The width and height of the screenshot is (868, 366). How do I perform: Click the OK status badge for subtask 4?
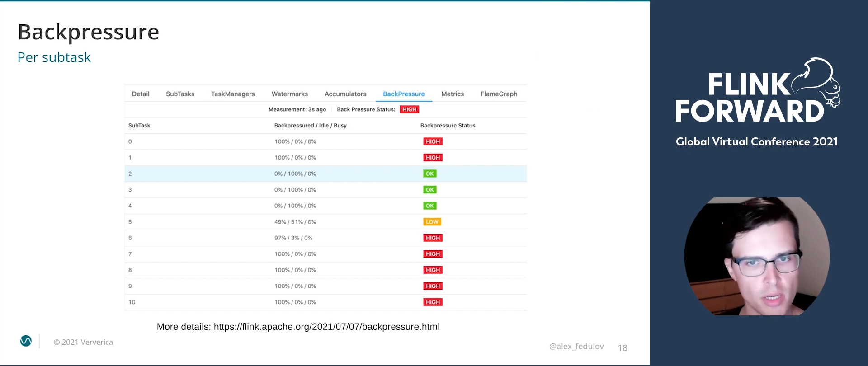click(430, 206)
